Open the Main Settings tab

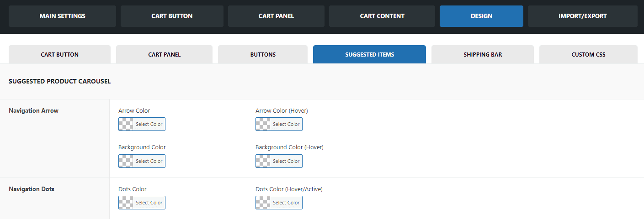(62, 16)
